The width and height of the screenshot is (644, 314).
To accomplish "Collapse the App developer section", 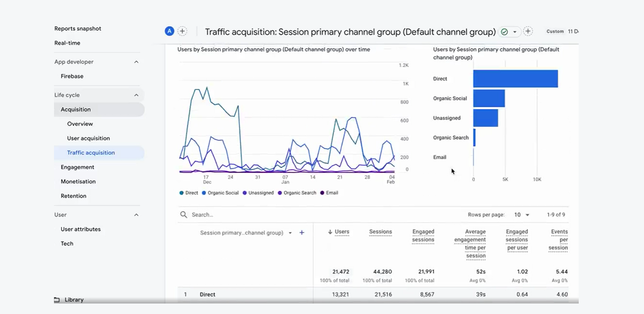I will (136, 62).
